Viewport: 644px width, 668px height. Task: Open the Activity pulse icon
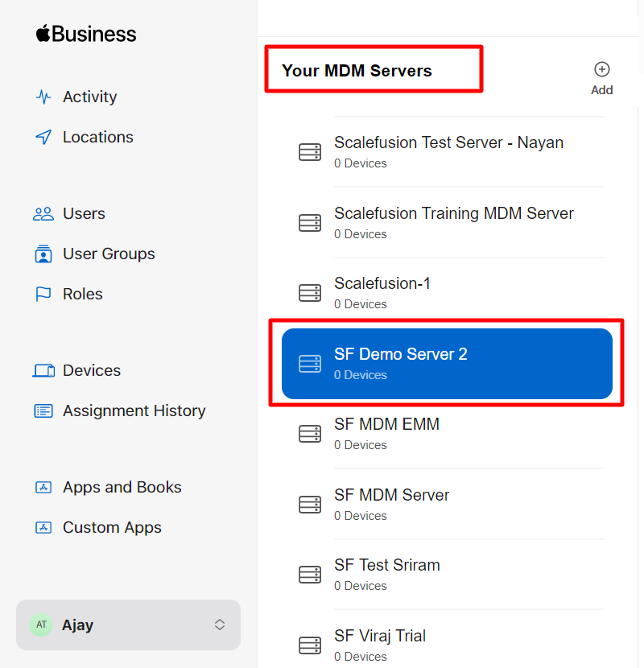[43, 97]
